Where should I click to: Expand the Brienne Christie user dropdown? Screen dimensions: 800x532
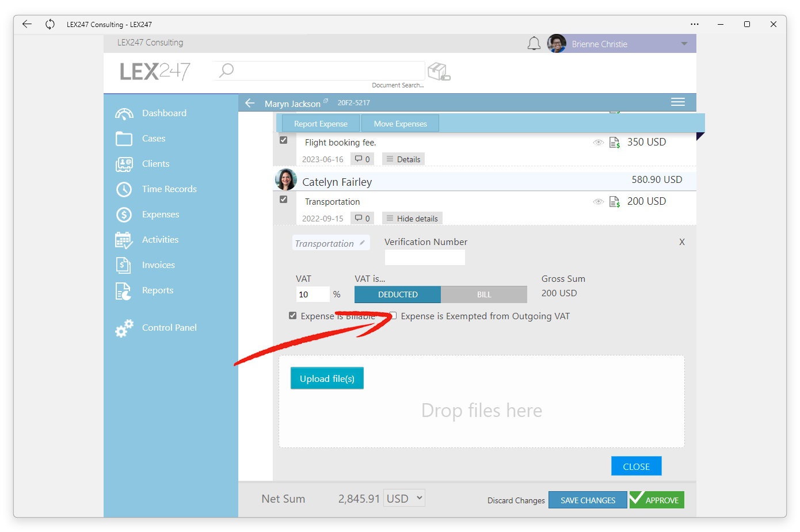[684, 44]
